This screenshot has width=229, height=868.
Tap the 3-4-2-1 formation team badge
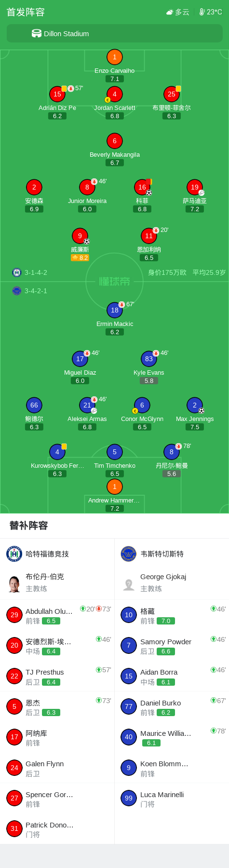click(17, 291)
